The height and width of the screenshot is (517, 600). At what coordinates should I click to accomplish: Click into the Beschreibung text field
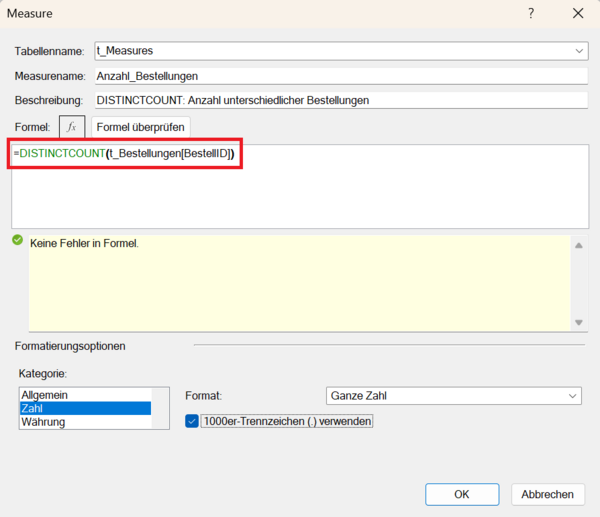tap(340, 100)
